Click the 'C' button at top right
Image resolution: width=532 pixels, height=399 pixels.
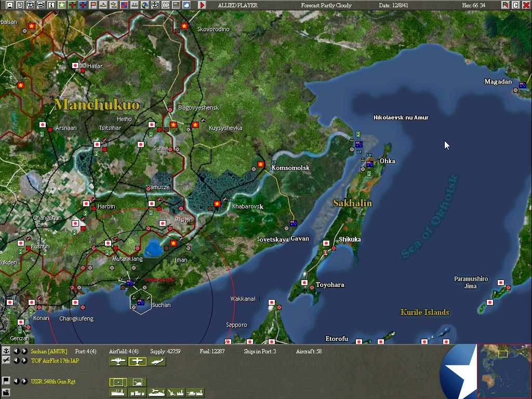click(x=515, y=5)
